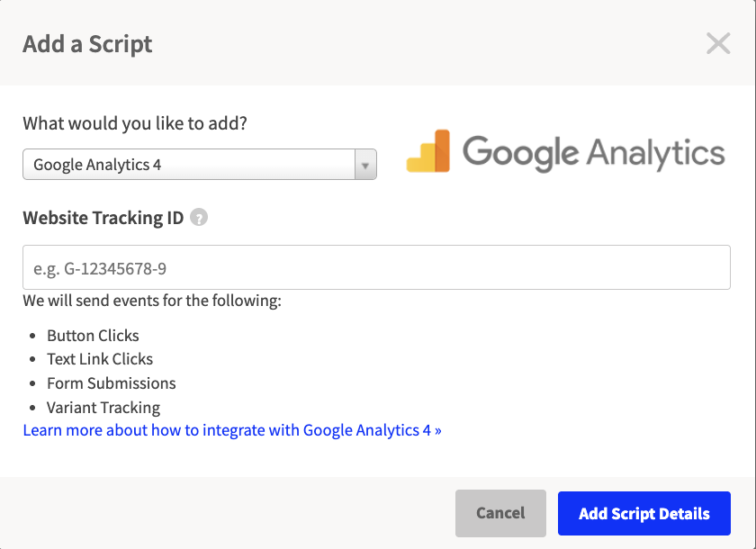Screen dimensions: 756x549
Task: Click the Text Link Clicks list item
Action: [100, 359]
